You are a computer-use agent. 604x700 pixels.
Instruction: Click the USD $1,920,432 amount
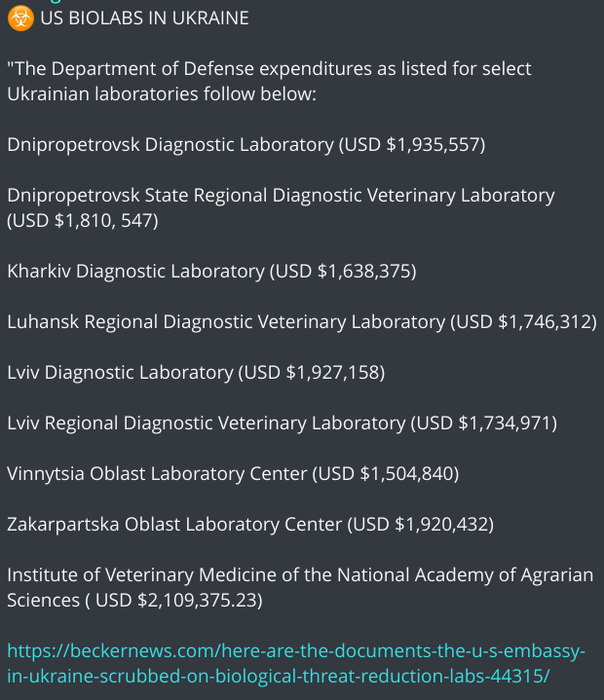(420, 524)
